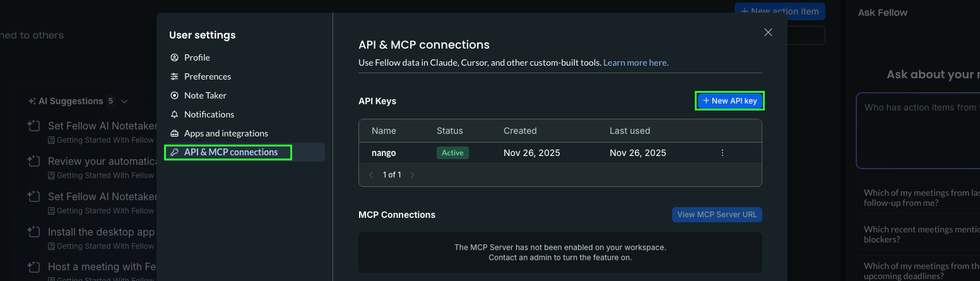Click New action item in background
This screenshot has height=281, width=980.
pos(780,11)
